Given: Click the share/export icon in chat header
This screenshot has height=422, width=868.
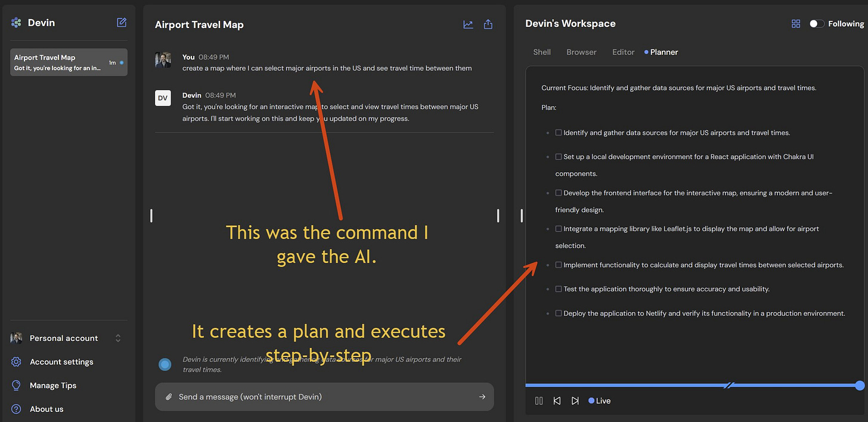Looking at the screenshot, I should (x=488, y=24).
